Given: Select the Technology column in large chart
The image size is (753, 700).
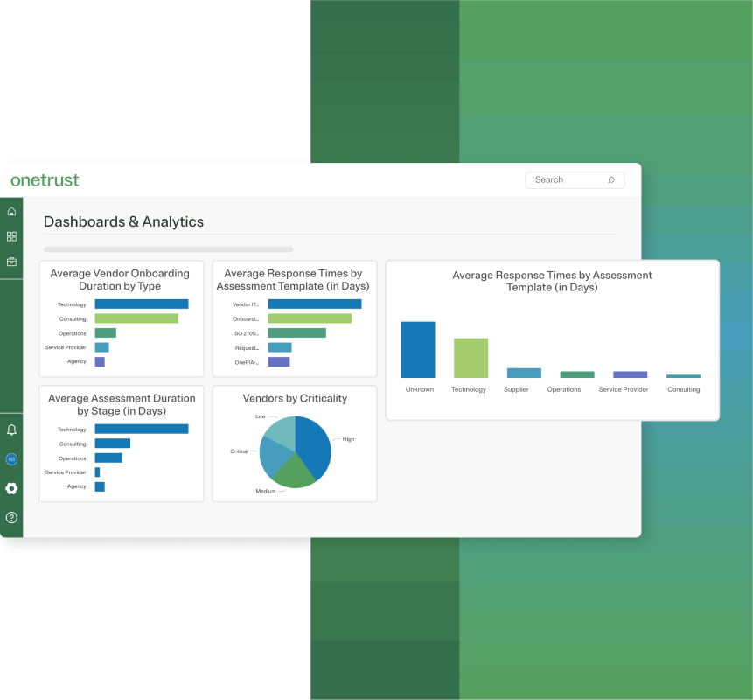Looking at the screenshot, I should coord(471,358).
